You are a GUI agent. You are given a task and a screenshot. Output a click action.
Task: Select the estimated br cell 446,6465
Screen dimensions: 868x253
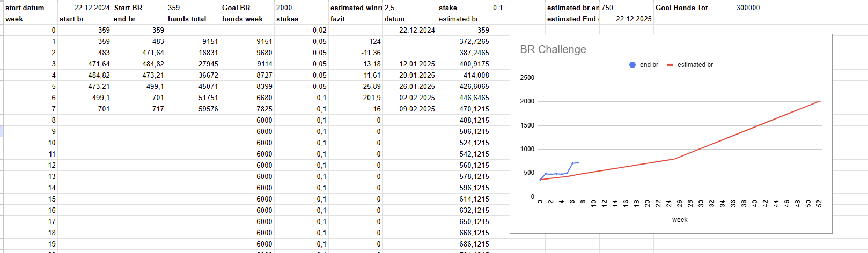(x=464, y=98)
